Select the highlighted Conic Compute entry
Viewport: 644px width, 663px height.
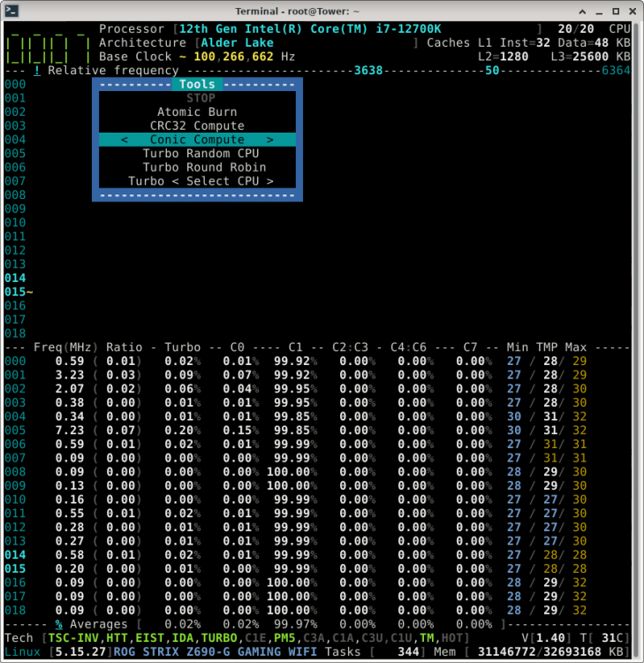click(197, 140)
